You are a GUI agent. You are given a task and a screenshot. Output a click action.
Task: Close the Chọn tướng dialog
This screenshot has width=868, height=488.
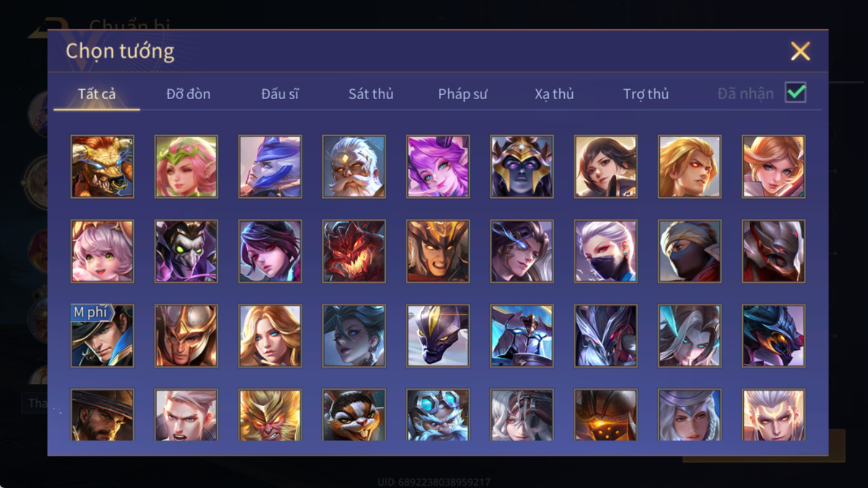(800, 51)
